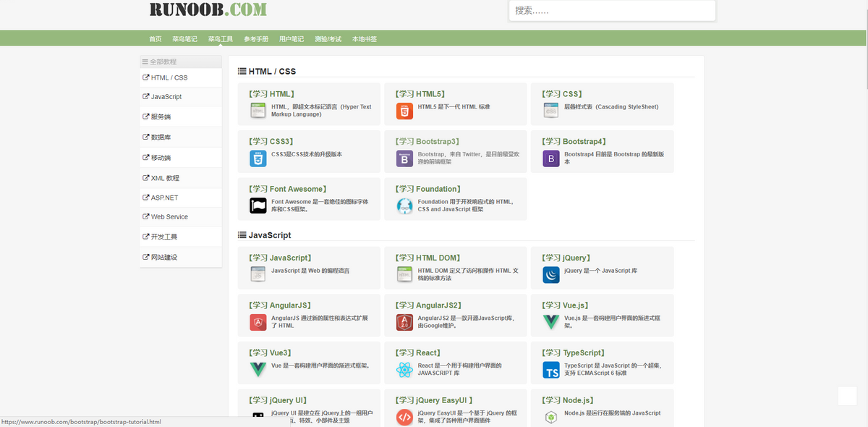Open 菜鸟笔记 in the navigation bar

[x=184, y=39]
